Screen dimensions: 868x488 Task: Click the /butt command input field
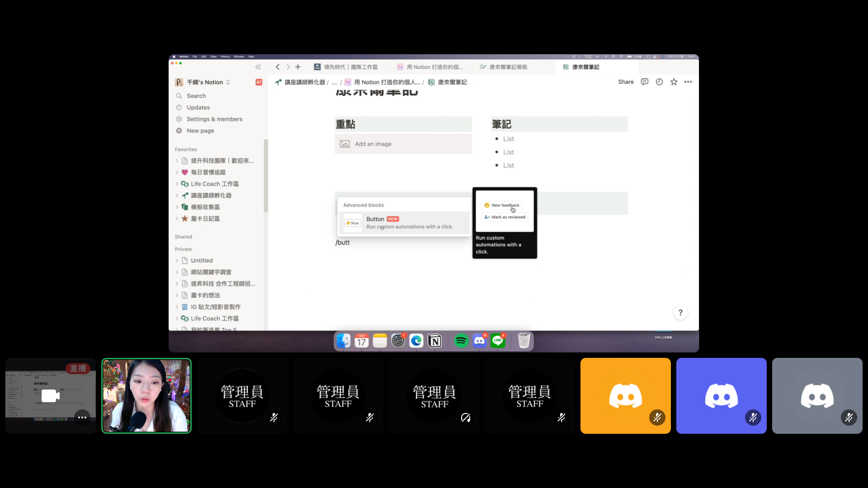[342, 242]
